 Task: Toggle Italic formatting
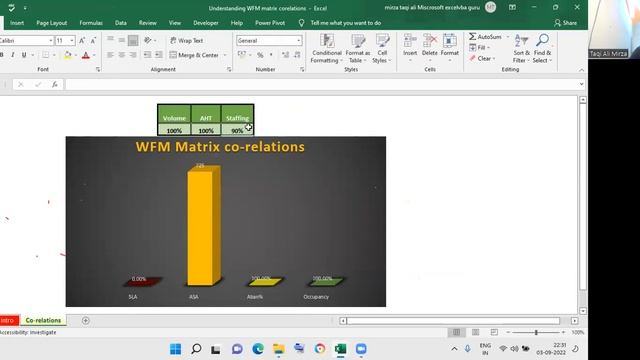coord(13,55)
